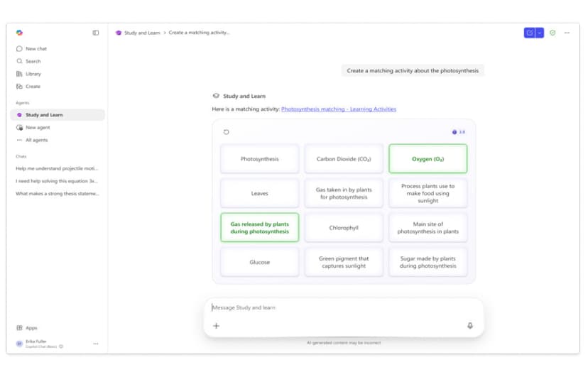Select 'Process plants use to make food' card
This screenshot has height=372, width=588.
(x=428, y=193)
